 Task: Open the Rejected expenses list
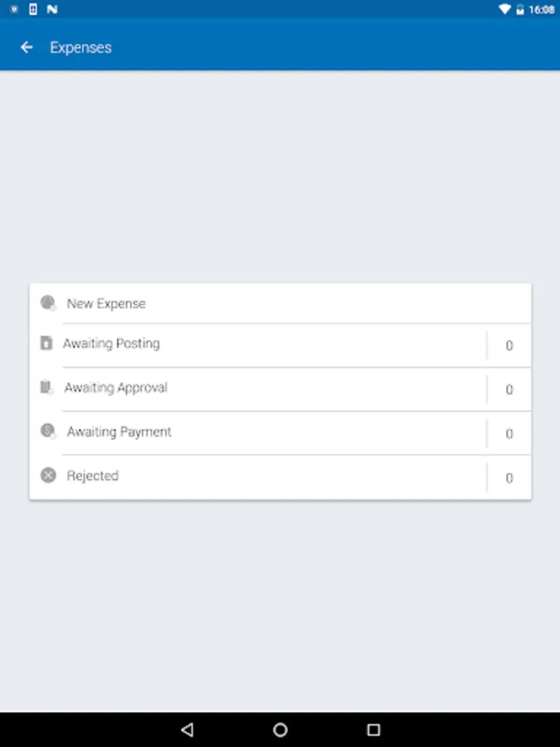(93, 476)
